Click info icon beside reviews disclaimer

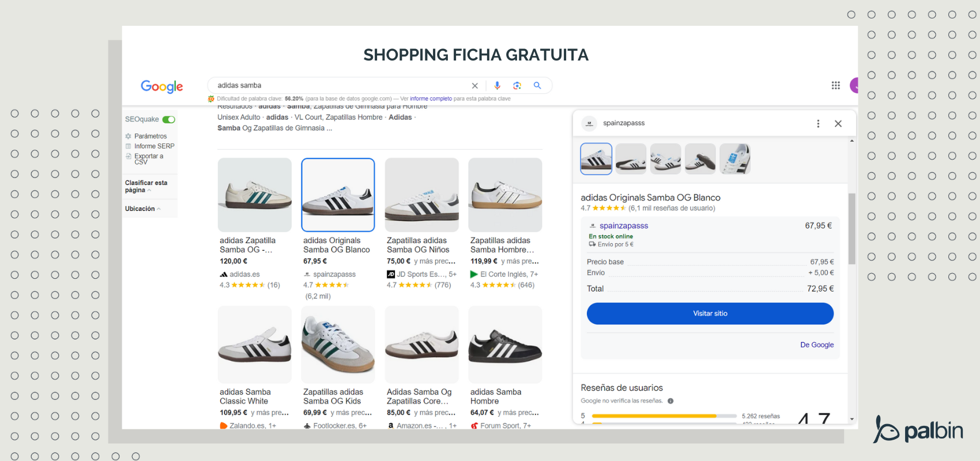pyautogui.click(x=670, y=401)
